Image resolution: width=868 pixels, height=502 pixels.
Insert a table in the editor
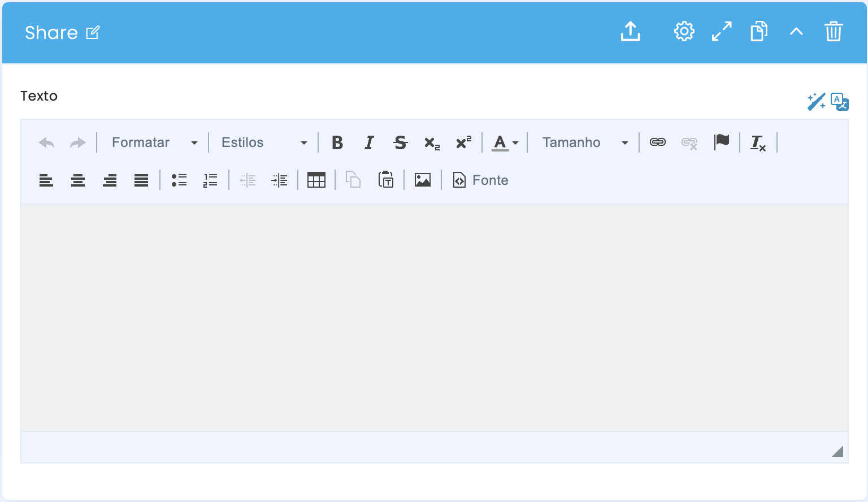tap(316, 180)
